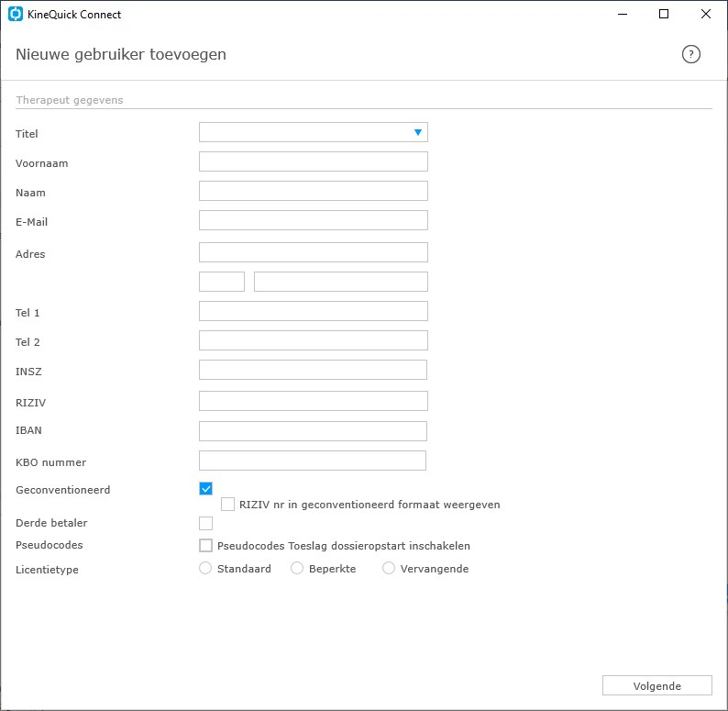Click the RIZIV number field
The width and height of the screenshot is (728, 711).
pos(314,401)
